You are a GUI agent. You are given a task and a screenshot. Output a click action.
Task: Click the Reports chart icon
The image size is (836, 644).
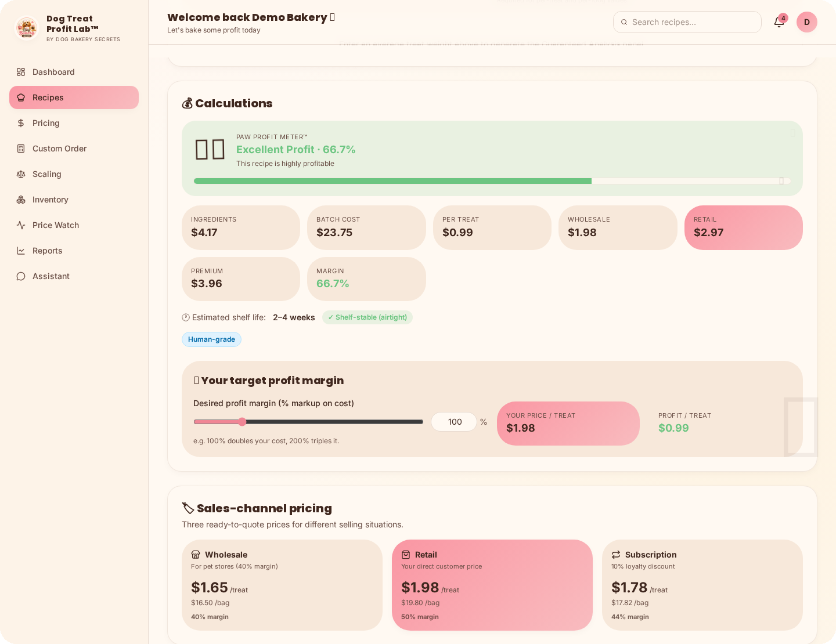21,251
